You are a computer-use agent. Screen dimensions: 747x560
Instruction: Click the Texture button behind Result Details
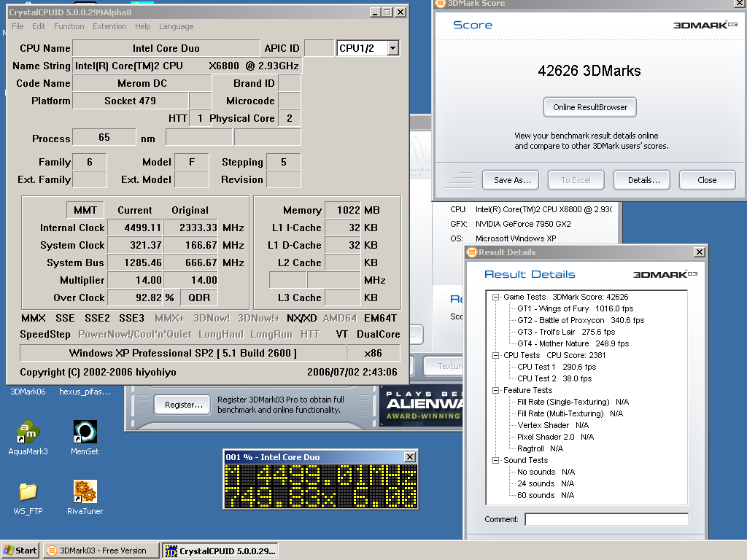tap(444, 366)
